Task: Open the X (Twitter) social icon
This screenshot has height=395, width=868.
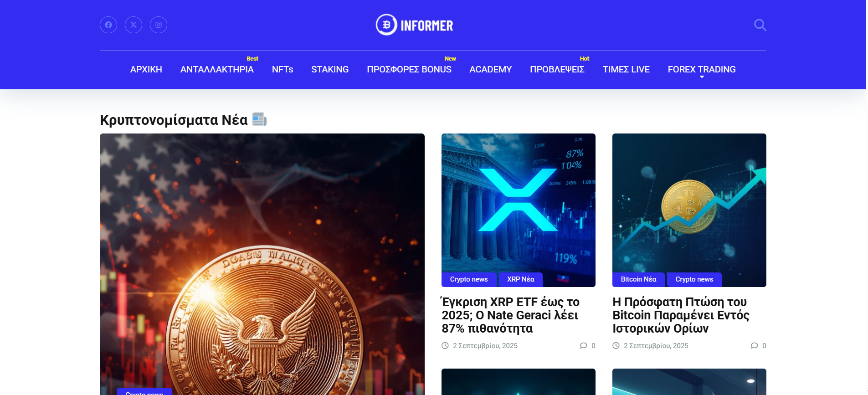Action: point(134,25)
